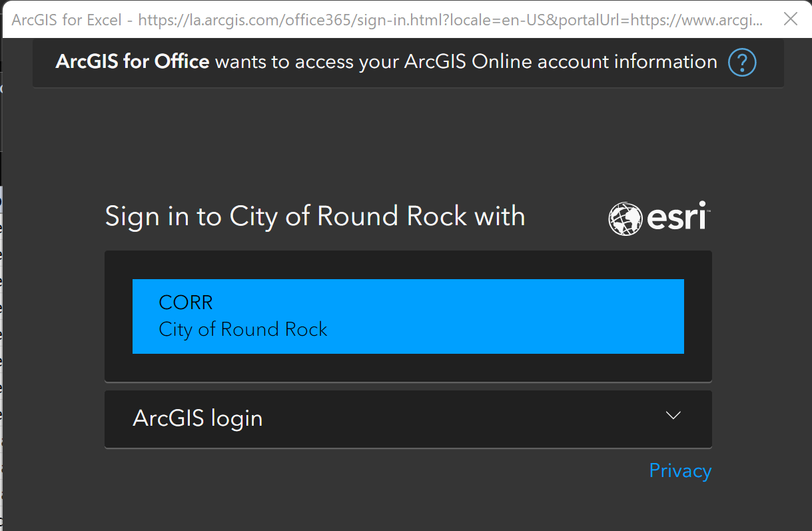Select the esri brand icon near the heading
The image size is (812, 531).
pos(658,217)
